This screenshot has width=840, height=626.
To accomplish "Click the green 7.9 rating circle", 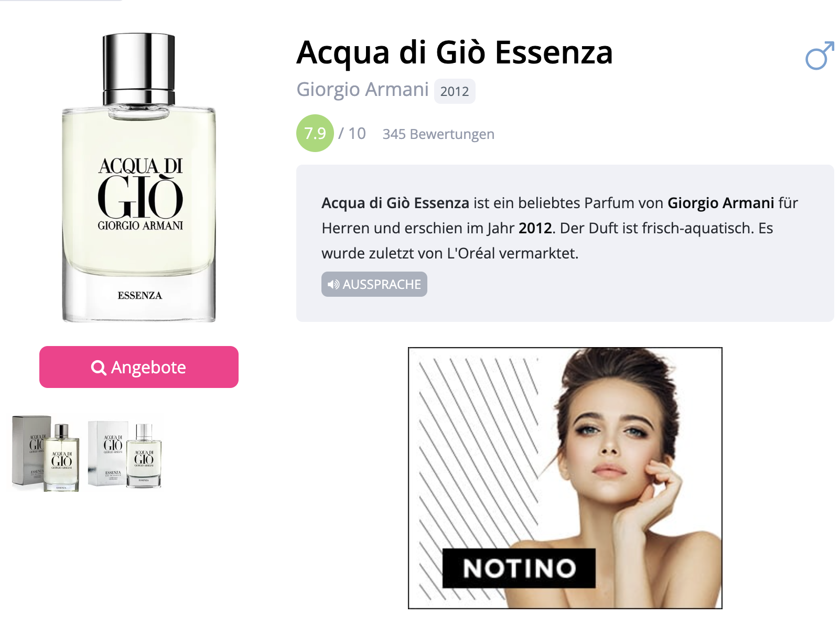I will click(x=315, y=133).
